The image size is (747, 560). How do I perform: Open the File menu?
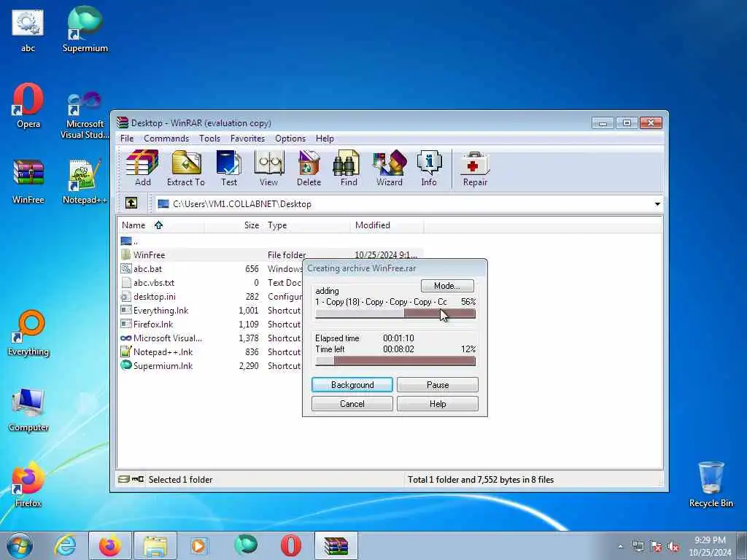click(127, 139)
